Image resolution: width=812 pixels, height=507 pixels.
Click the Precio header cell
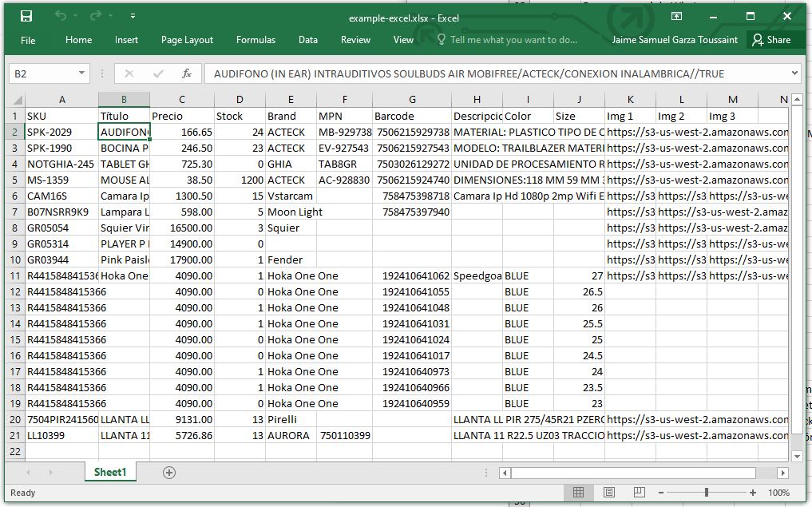point(182,116)
